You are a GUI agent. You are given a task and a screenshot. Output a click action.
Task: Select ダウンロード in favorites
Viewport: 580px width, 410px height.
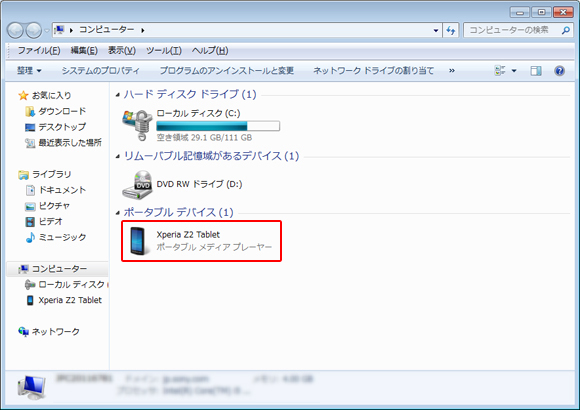coord(62,111)
